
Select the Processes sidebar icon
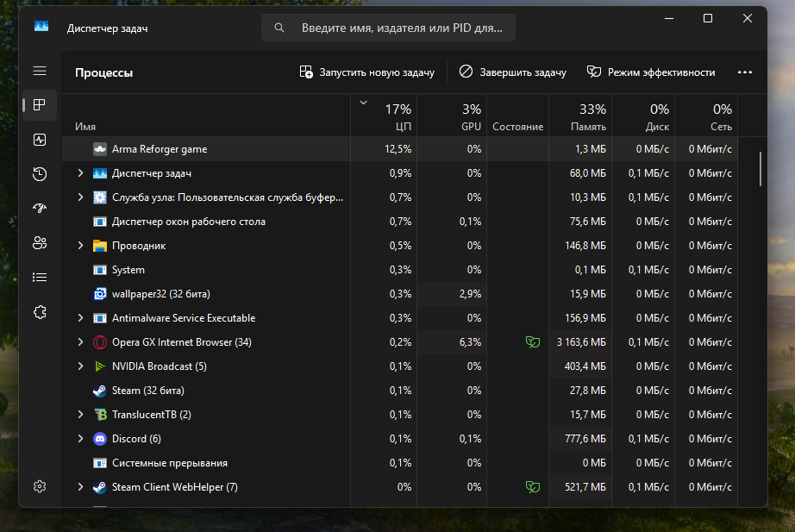(40, 105)
